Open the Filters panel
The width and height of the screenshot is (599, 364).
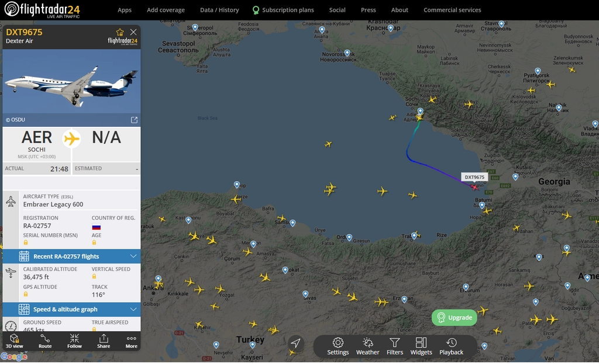(395, 346)
